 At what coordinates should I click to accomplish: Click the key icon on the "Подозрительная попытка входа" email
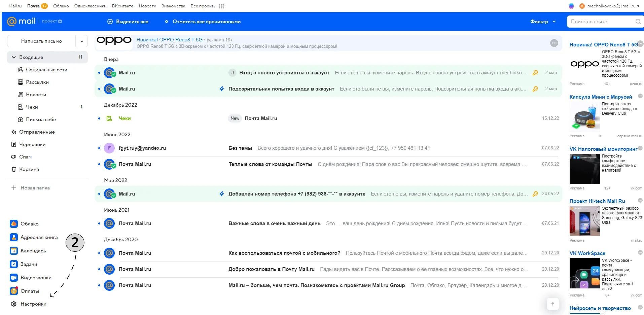pos(535,89)
